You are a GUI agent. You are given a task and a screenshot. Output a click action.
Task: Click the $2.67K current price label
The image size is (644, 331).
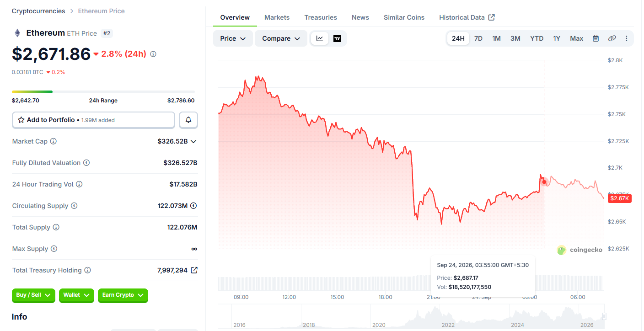tap(620, 198)
